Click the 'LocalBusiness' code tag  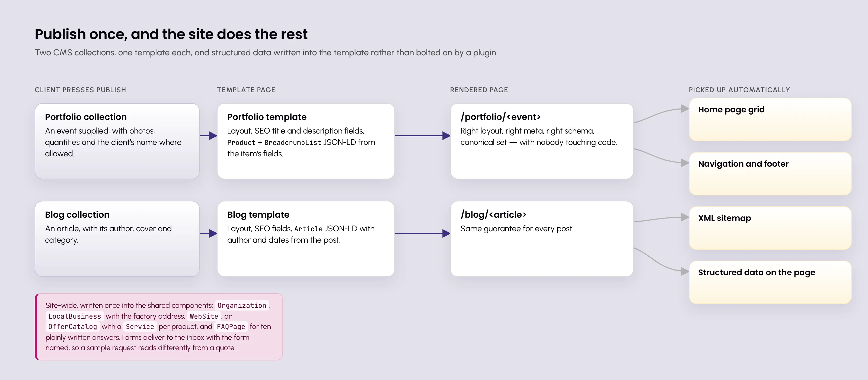coord(75,316)
